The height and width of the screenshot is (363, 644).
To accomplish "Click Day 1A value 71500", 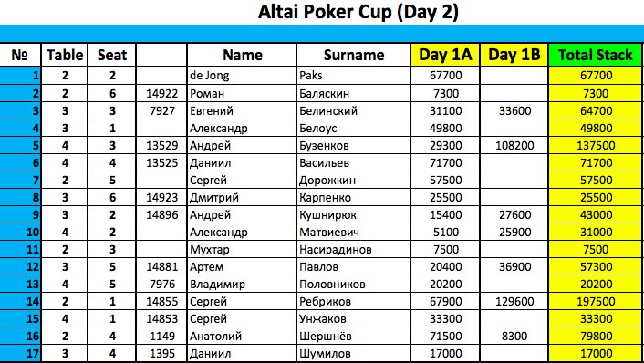I will 445,336.
